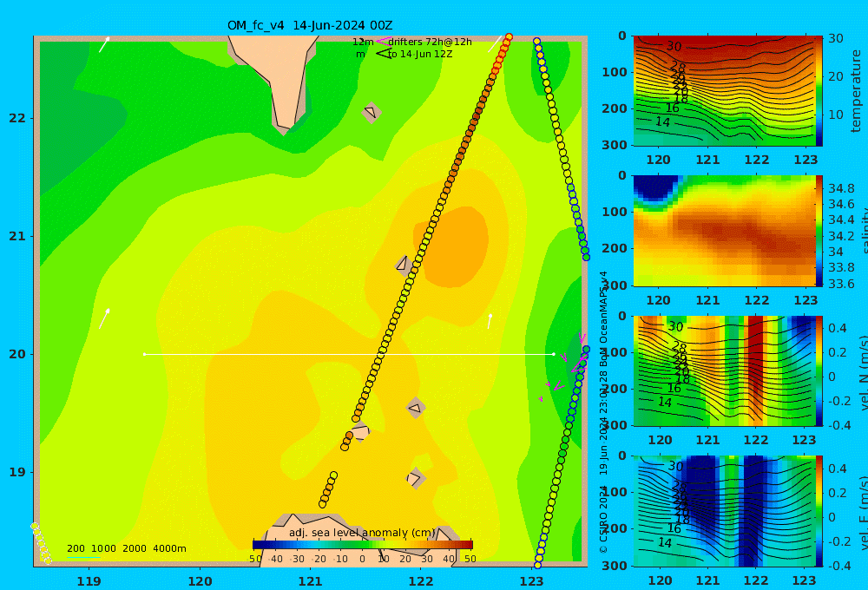Click the 'to 14 Jun 12Z' legend label
Screen dimensions: 868x590
point(420,55)
